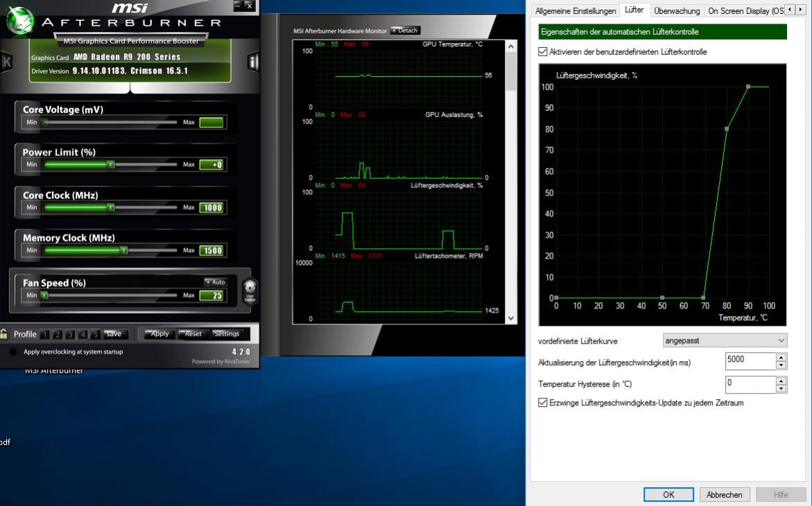Click the Apply button in Afterburner
Viewport: 812px width, 506px height.
coord(159,334)
